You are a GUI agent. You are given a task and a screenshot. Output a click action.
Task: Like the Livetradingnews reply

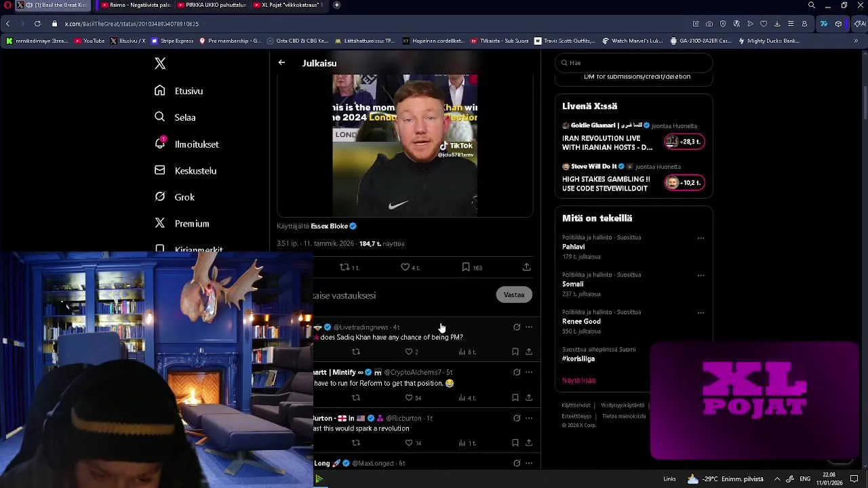click(411, 352)
